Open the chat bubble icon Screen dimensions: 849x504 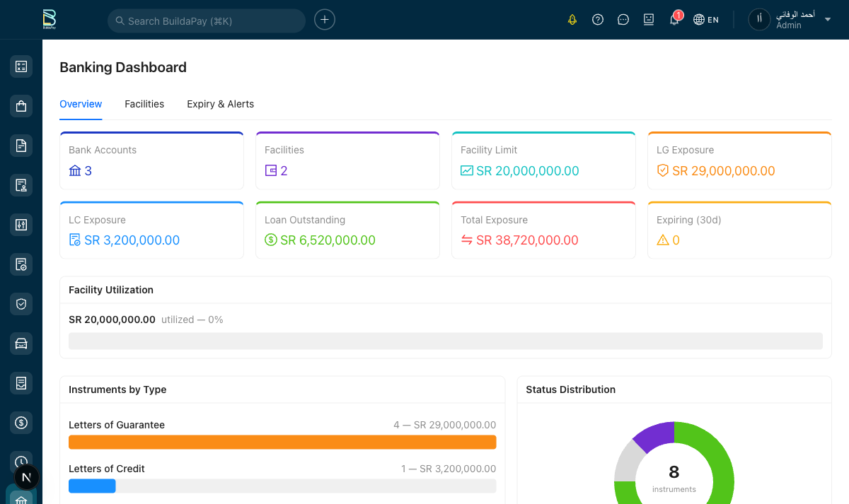(x=623, y=20)
